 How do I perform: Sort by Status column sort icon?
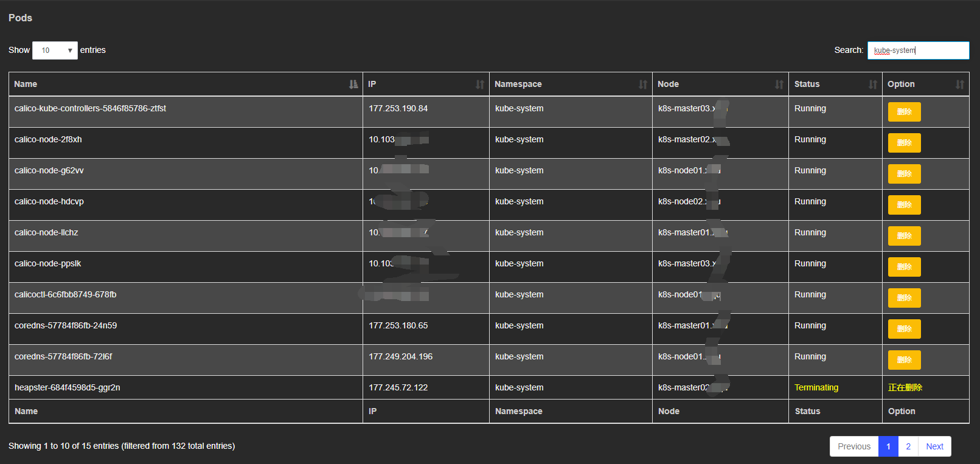point(873,85)
